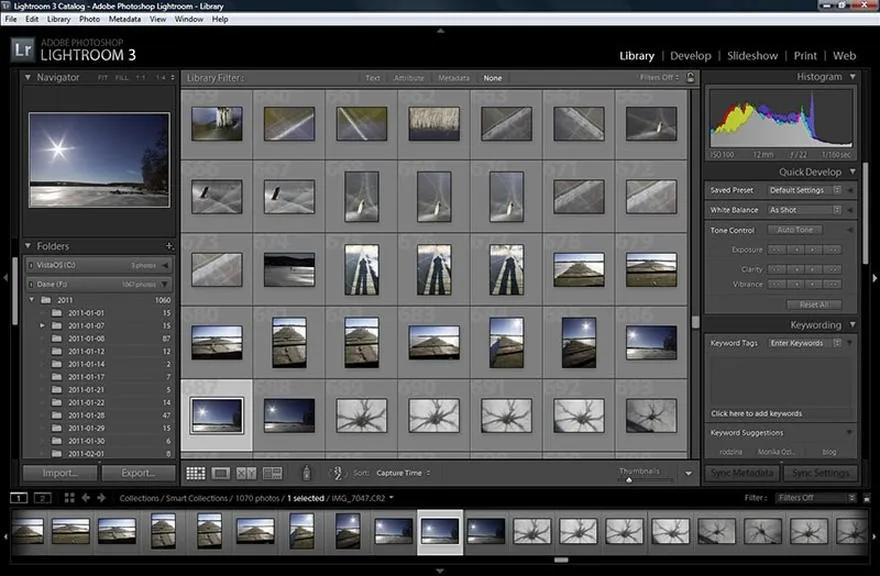880x576 pixels.
Task: Go forward with the right arrow icon
Action: click(101, 497)
